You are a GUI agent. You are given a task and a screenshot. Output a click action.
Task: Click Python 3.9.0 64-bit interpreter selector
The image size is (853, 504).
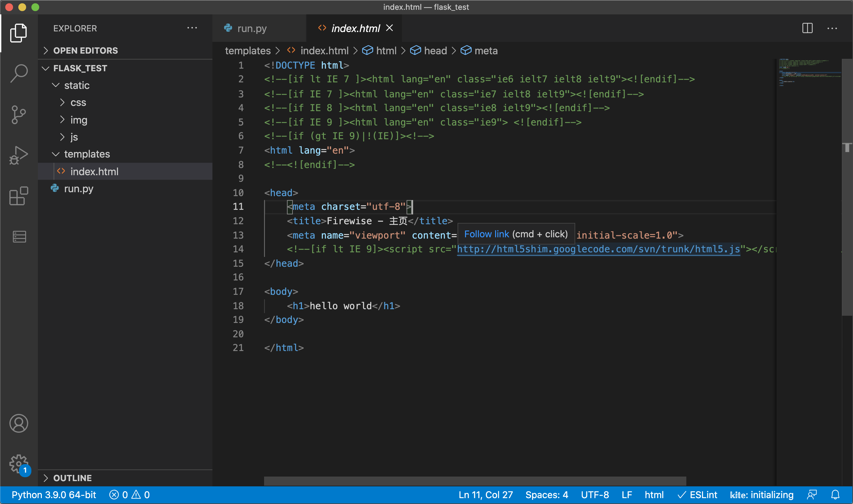[x=54, y=495]
